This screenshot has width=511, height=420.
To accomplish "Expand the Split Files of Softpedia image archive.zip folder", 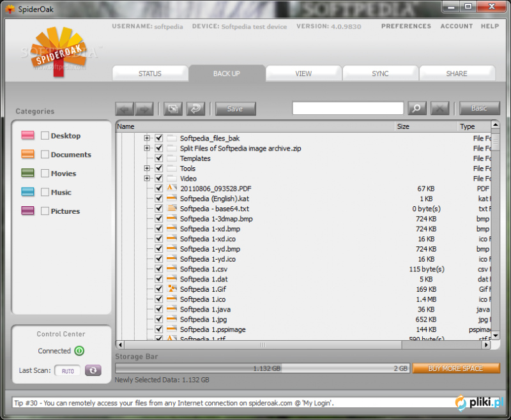I will pos(147,148).
